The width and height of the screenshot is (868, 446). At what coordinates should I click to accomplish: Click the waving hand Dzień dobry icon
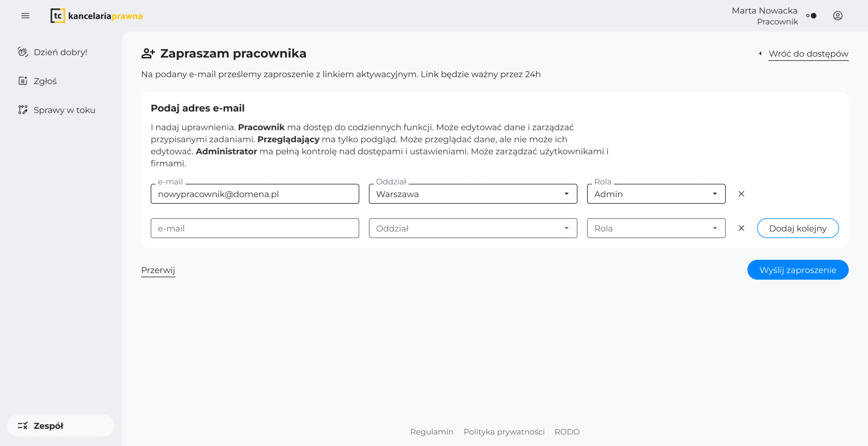[x=23, y=52]
